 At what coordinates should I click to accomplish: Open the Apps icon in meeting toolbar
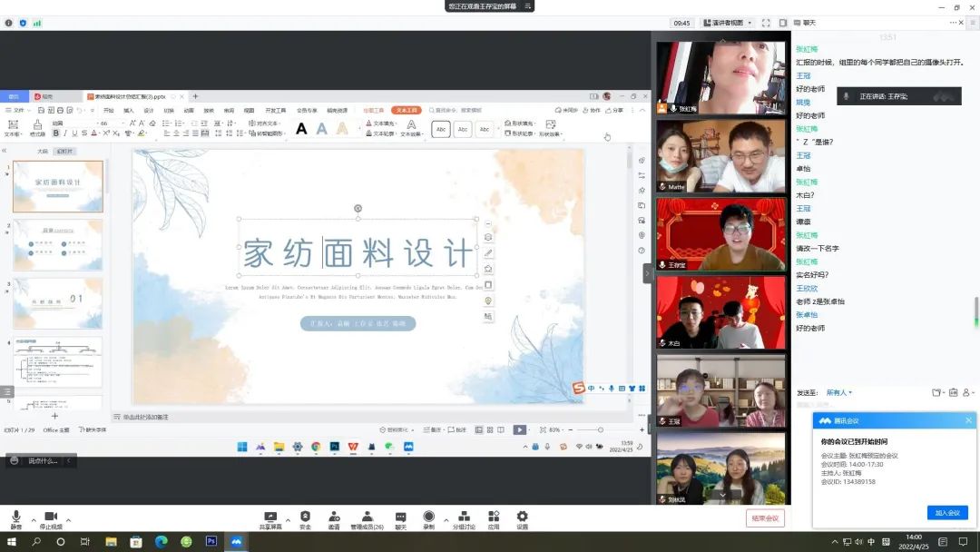point(494,519)
